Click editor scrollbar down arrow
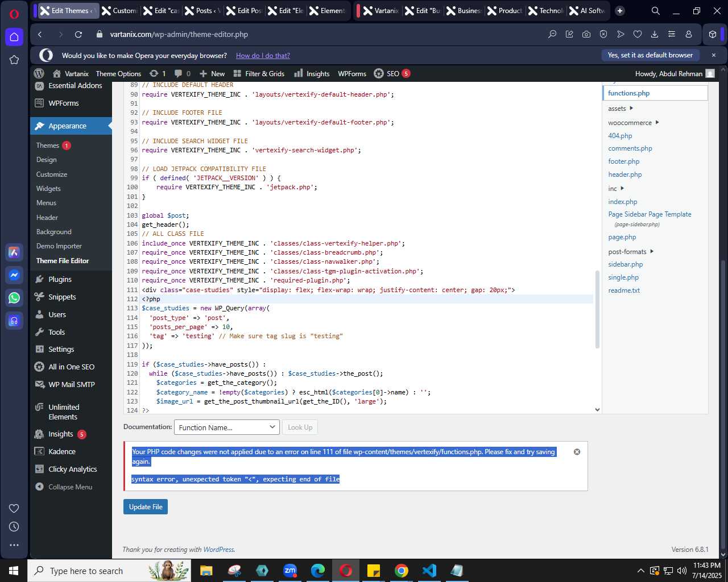The width and height of the screenshot is (728, 582). [597, 409]
